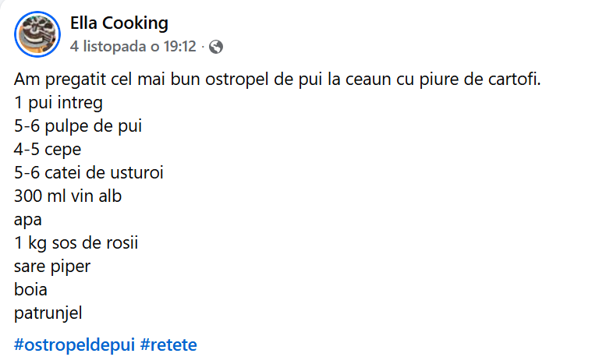
Task: Click the post timestamp 4 listopada o 19:12
Action: pyautogui.click(x=133, y=46)
